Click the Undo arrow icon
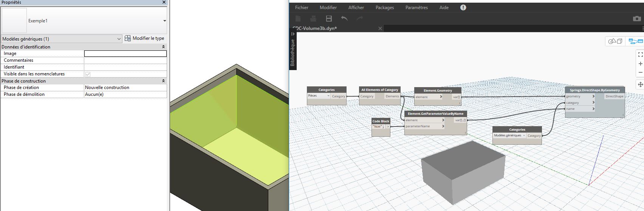The width and height of the screenshot is (644, 211). coord(344,19)
